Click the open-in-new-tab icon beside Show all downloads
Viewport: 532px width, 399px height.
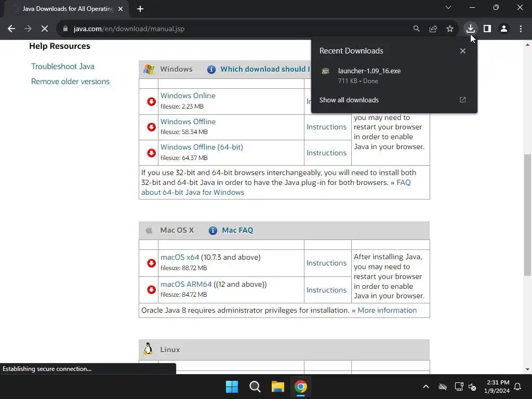[463, 100]
